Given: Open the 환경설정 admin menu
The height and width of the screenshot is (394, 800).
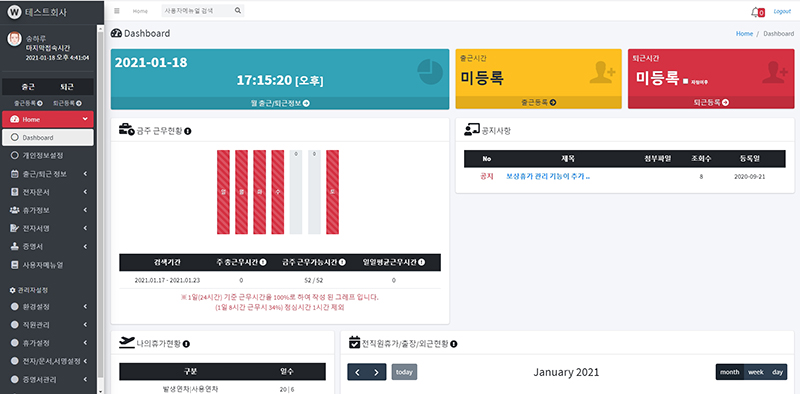Looking at the screenshot, I should tap(48, 307).
